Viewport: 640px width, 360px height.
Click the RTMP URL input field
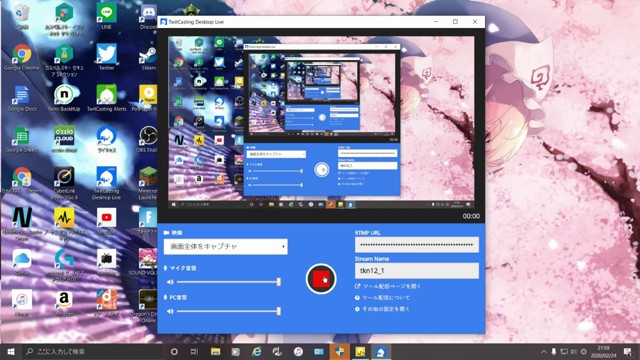[x=417, y=245]
